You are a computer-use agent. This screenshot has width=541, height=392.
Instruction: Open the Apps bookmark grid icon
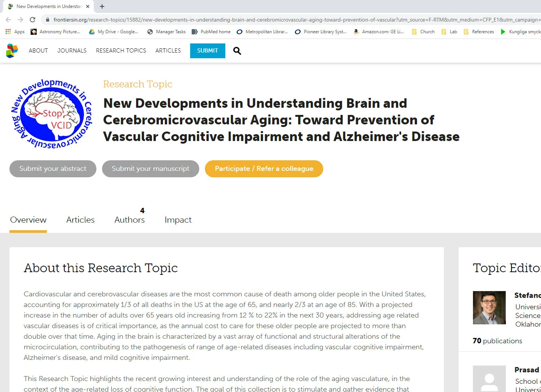click(x=8, y=32)
